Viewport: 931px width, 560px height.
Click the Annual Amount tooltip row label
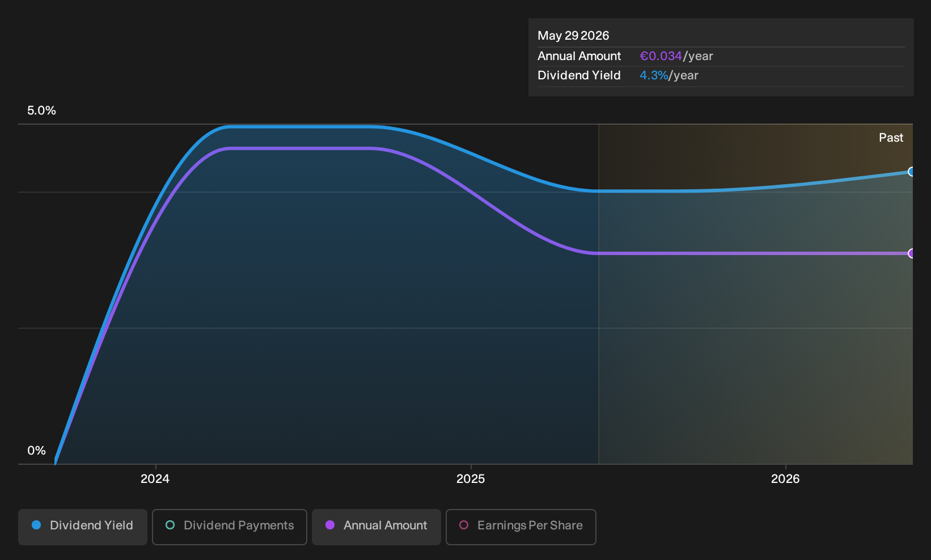[579, 56]
